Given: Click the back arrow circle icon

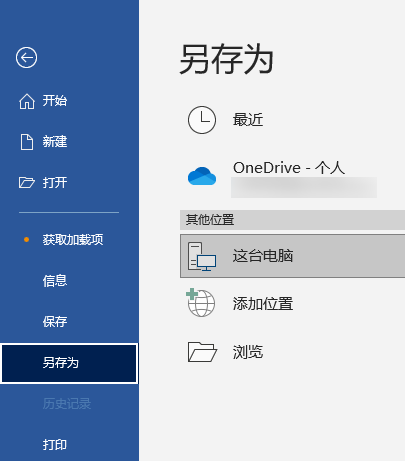Looking at the screenshot, I should [26, 58].
